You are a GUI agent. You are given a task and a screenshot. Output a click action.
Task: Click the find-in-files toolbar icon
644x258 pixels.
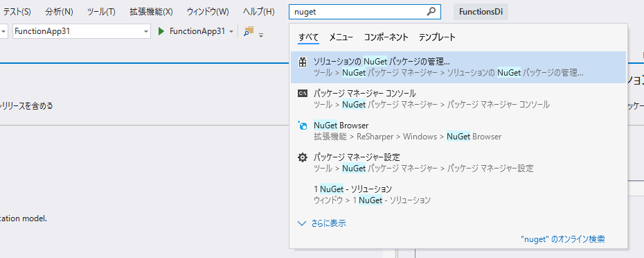(249, 31)
